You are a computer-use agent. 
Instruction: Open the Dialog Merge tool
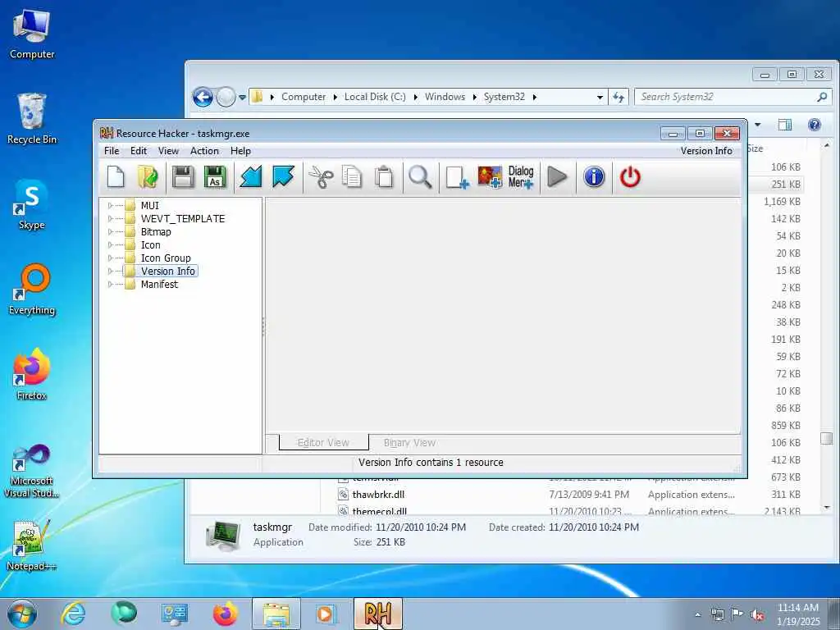pyautogui.click(x=521, y=177)
